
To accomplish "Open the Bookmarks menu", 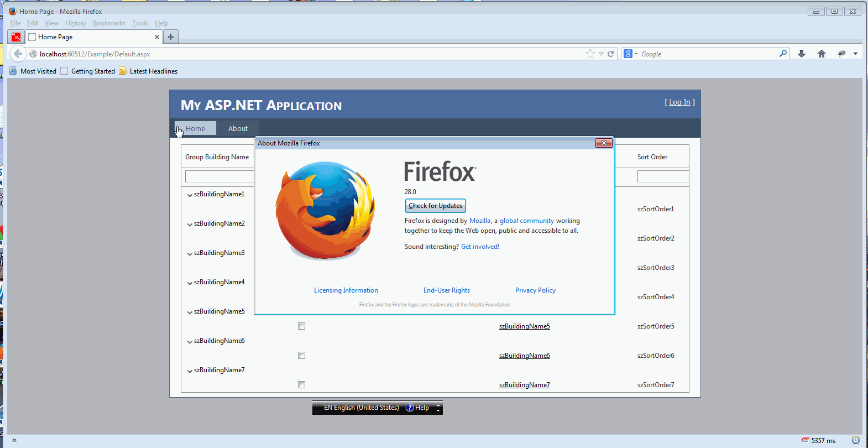I will coord(109,23).
